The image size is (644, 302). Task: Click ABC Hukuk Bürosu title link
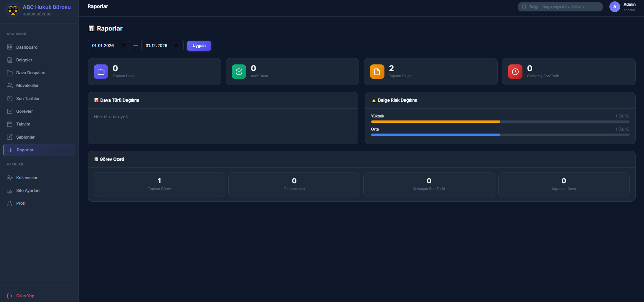click(x=47, y=7)
